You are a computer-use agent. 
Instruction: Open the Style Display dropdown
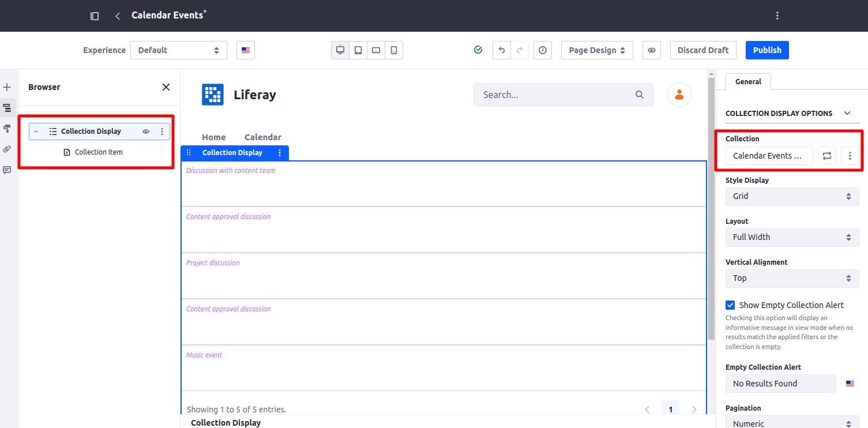click(x=792, y=196)
